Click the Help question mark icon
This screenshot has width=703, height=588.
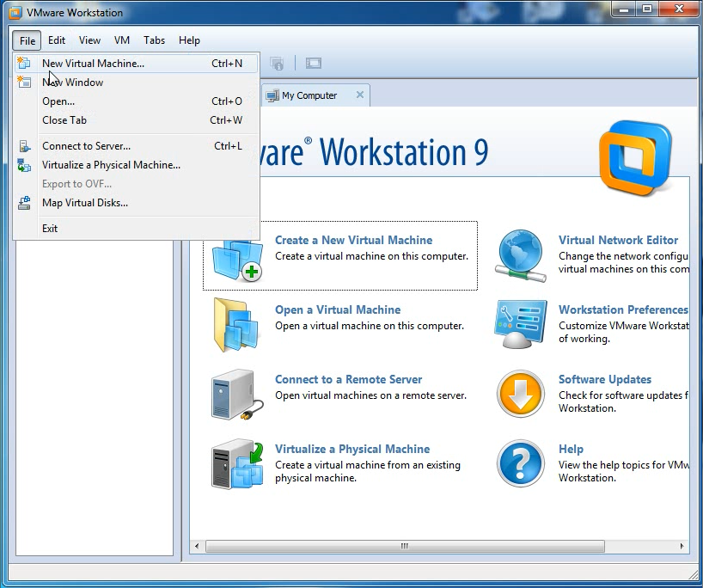pos(521,463)
